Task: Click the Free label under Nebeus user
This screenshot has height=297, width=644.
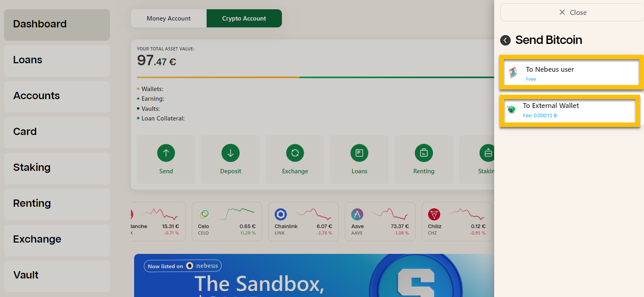Action: point(531,79)
